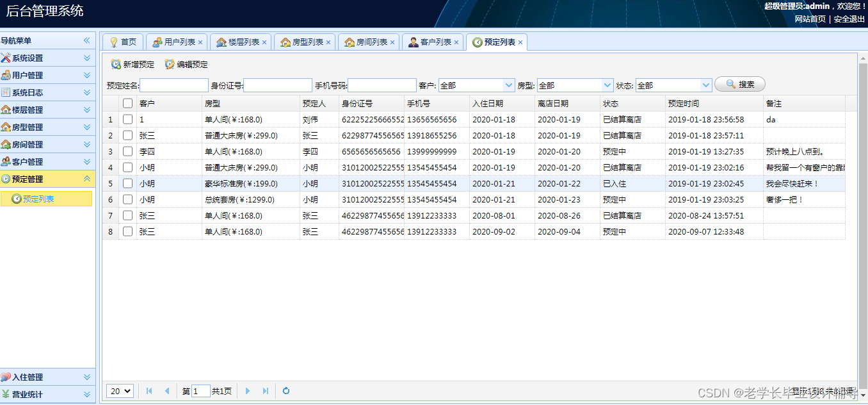Click the 首页 home tab icon
868x405 pixels.
(114, 42)
